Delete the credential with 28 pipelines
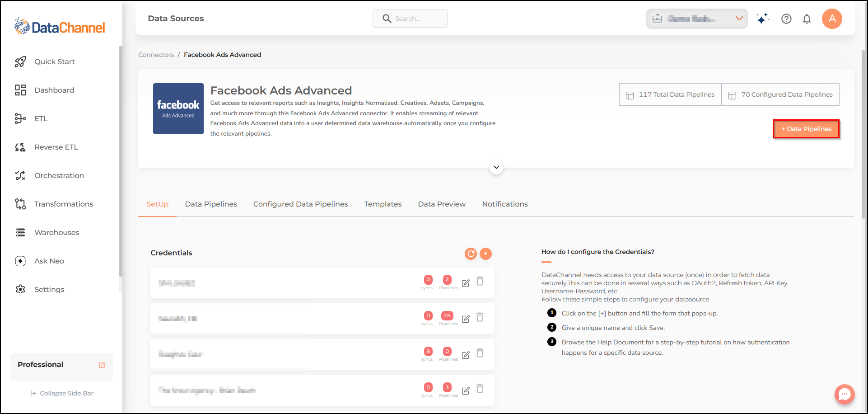This screenshot has height=414, width=868. point(480,317)
